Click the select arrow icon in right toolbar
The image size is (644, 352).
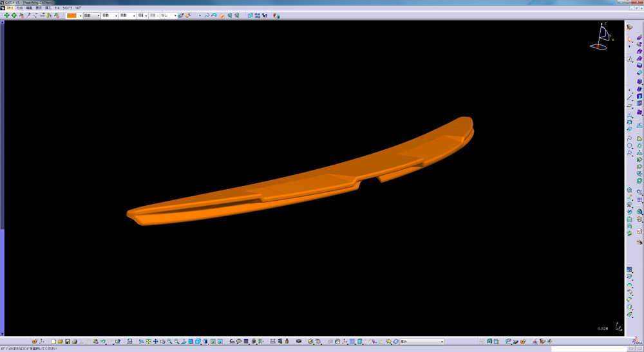click(x=630, y=39)
